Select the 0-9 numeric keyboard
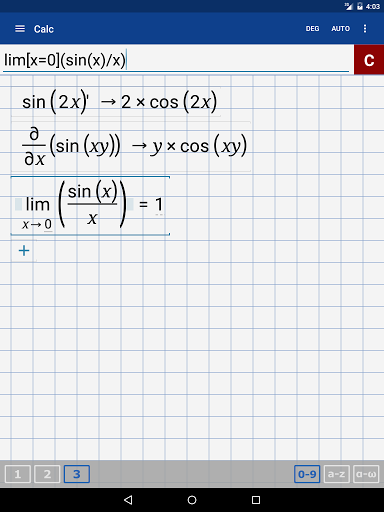Image resolution: width=384 pixels, height=512 pixels. tap(307, 474)
